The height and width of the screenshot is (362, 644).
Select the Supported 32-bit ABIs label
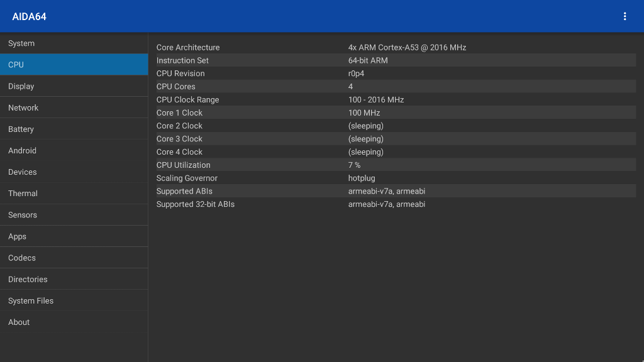point(196,204)
